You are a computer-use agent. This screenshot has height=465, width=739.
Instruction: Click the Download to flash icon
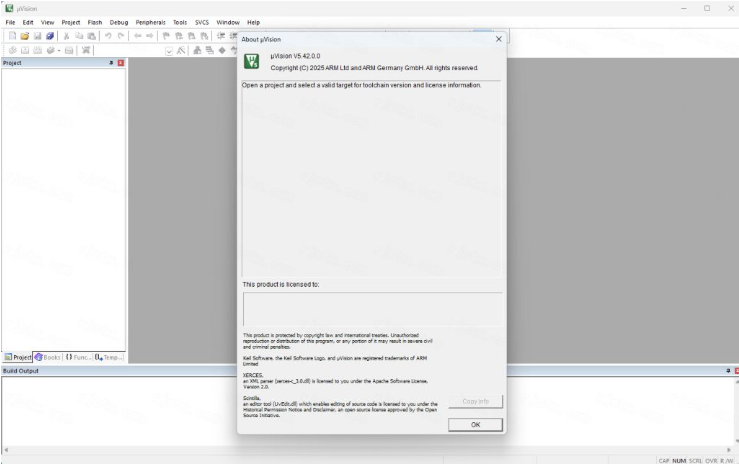coord(86,50)
